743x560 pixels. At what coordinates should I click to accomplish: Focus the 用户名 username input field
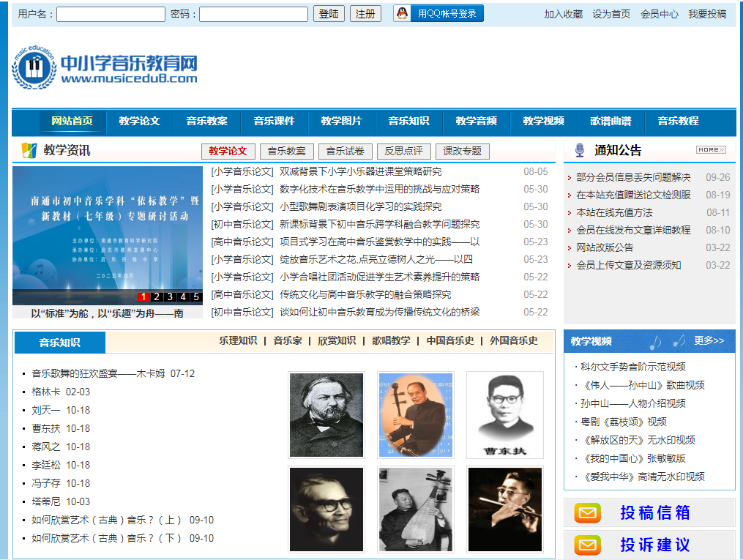tap(111, 15)
